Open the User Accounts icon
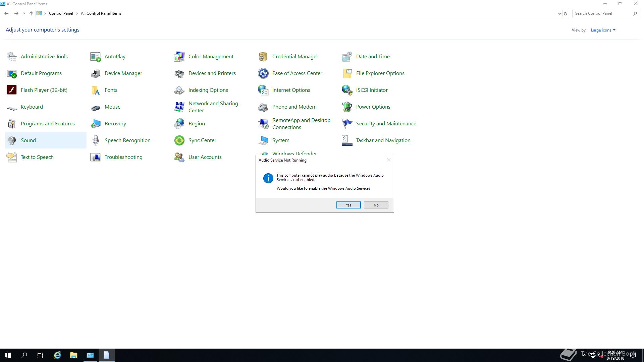The width and height of the screenshot is (644, 362). (179, 157)
